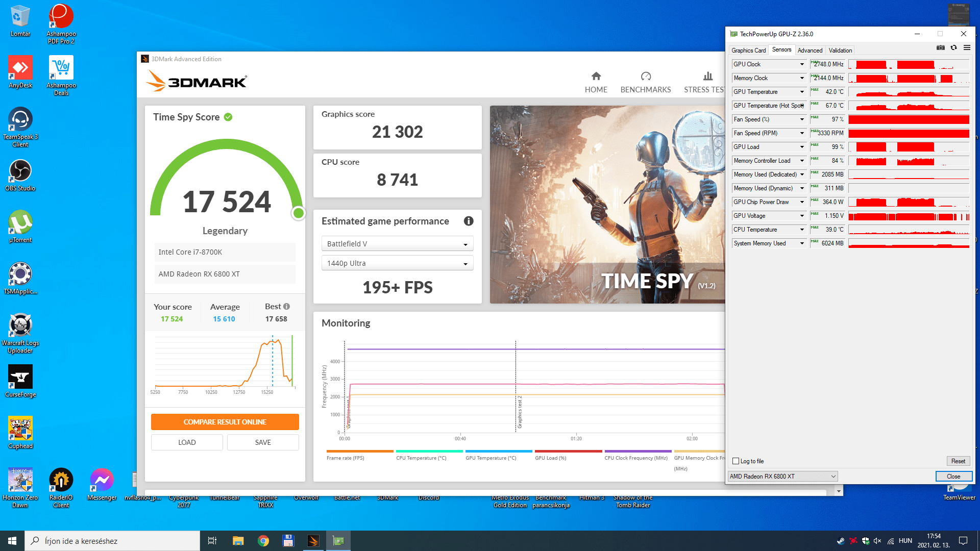Click the Windows search input field
The image size is (980, 551).
tap(112, 541)
